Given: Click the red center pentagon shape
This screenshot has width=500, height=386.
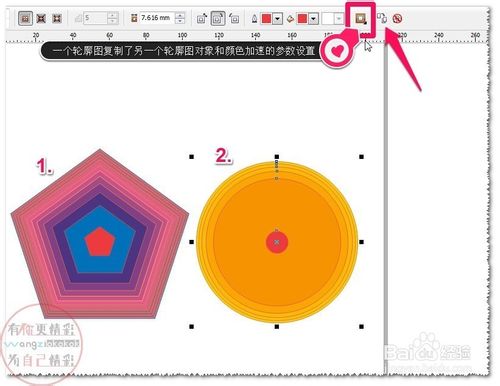Looking at the screenshot, I should 100,242.
